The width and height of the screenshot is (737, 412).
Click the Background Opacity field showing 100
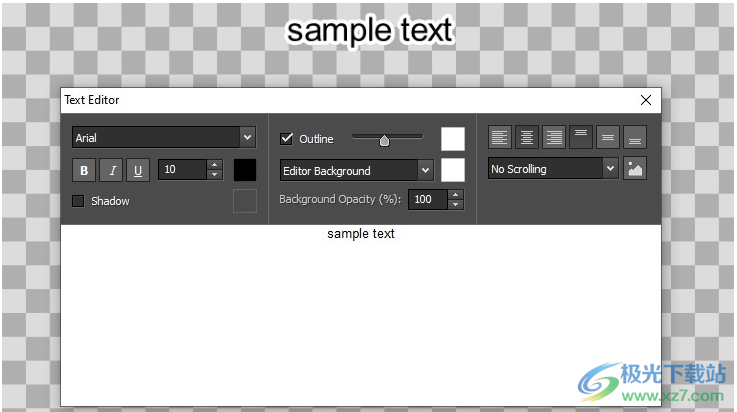click(428, 199)
